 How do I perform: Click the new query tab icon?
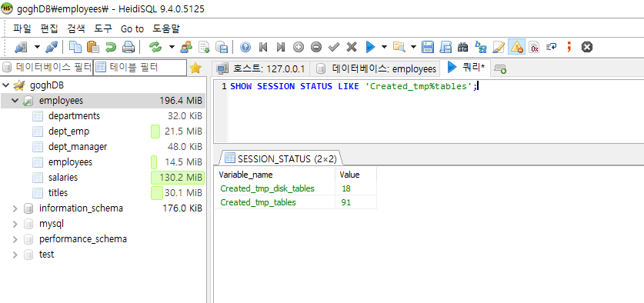500,69
